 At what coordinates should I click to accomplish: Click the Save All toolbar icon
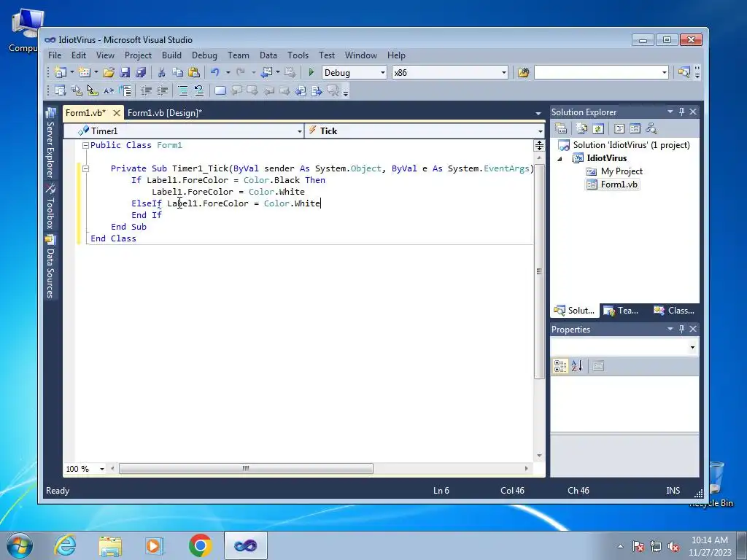tap(141, 72)
